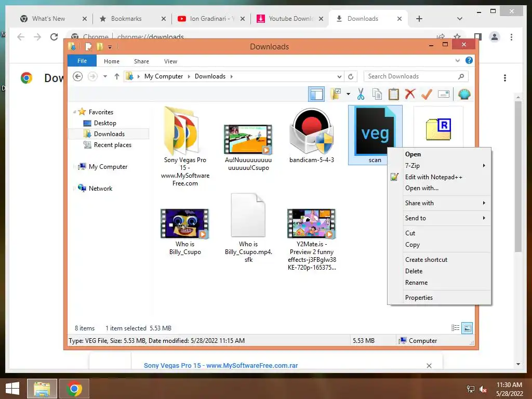Click the Search Downloads field
The height and width of the screenshot is (399, 532).
tap(416, 76)
